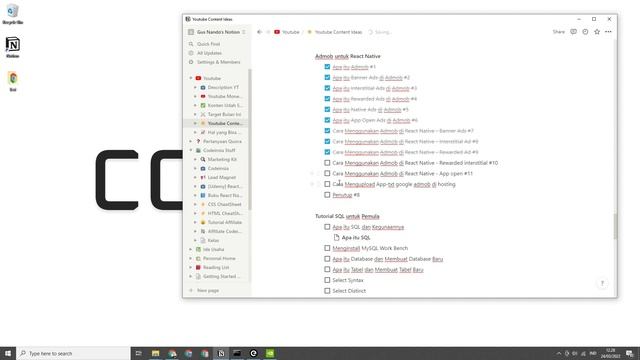Check 'Apa itu SQL dan Kegunaannya' to-do
This screenshot has height=360, width=640.
(x=327, y=227)
